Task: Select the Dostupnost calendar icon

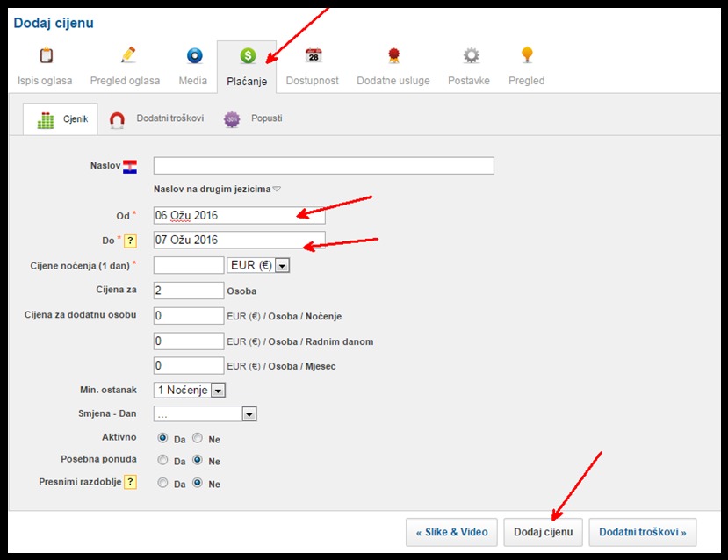Action: click(314, 56)
